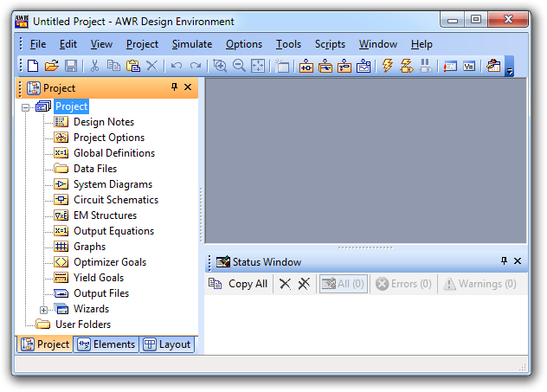This screenshot has width=547, height=392.
Task: Select Circuit Schematics tree item
Action: pos(116,200)
